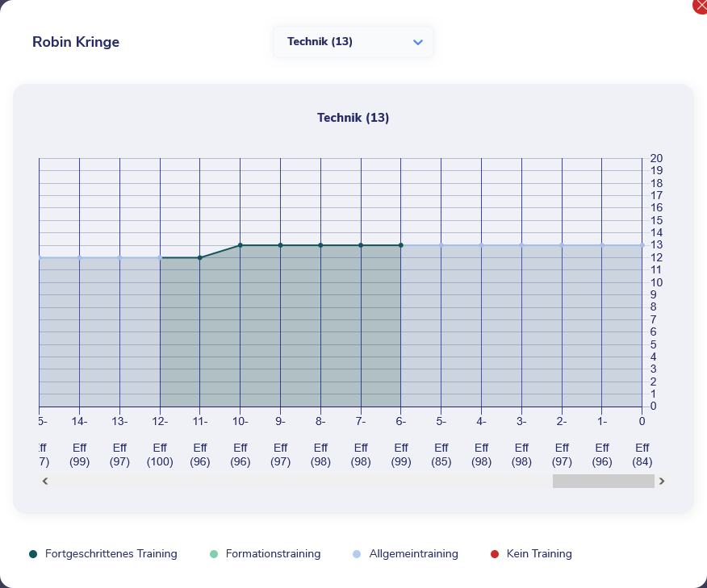Toggle Allgemeintraining legend marker
Viewport: 707px width, 588px height.
click(357, 554)
